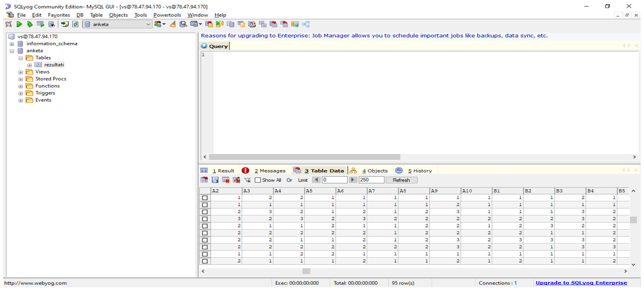Click the green Execute Query play icon
The width and height of the screenshot is (644, 290).
pos(19,24)
